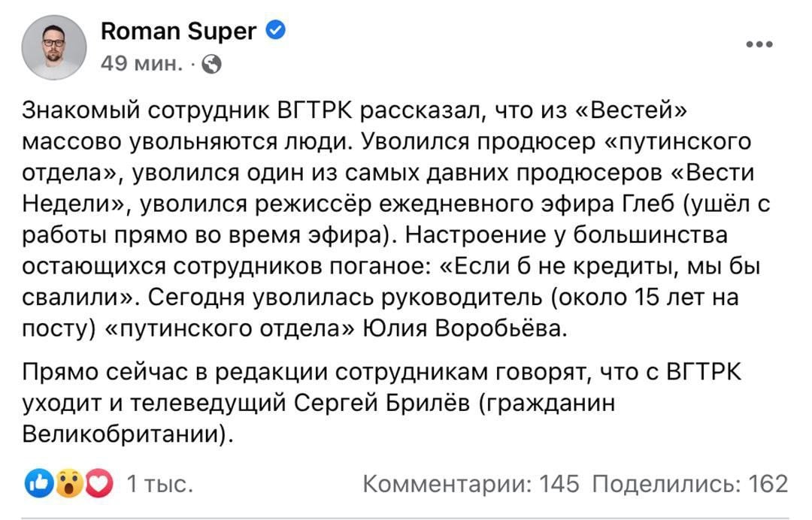Open the Roman Super profile name link
The width and height of the screenshot is (812, 520).
(x=177, y=31)
